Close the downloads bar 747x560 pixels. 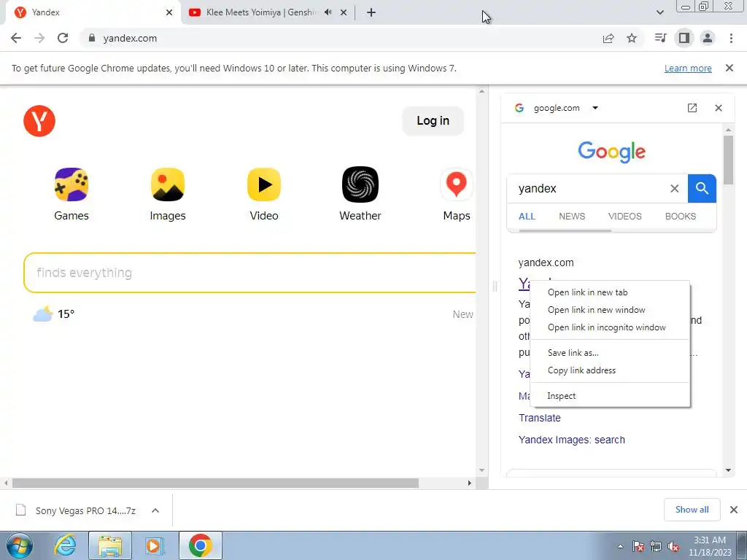pyautogui.click(x=734, y=510)
